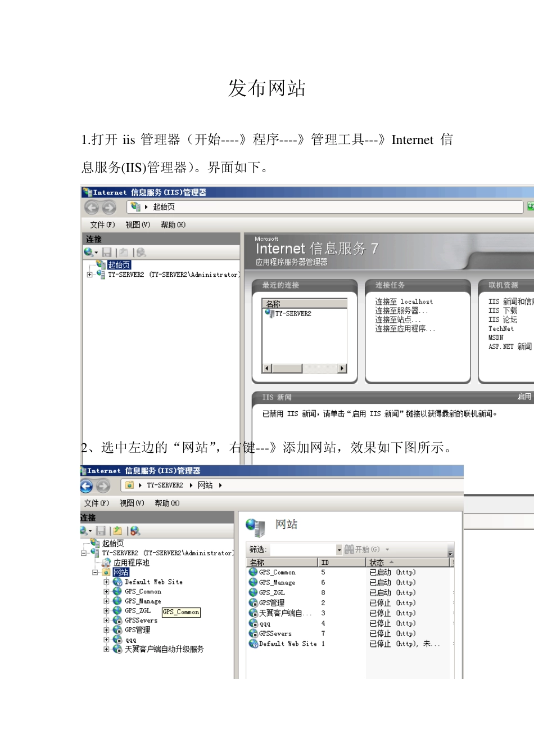534x756 pixels.
Task: Click the 连接至站点... link
Action: [x=397, y=319]
